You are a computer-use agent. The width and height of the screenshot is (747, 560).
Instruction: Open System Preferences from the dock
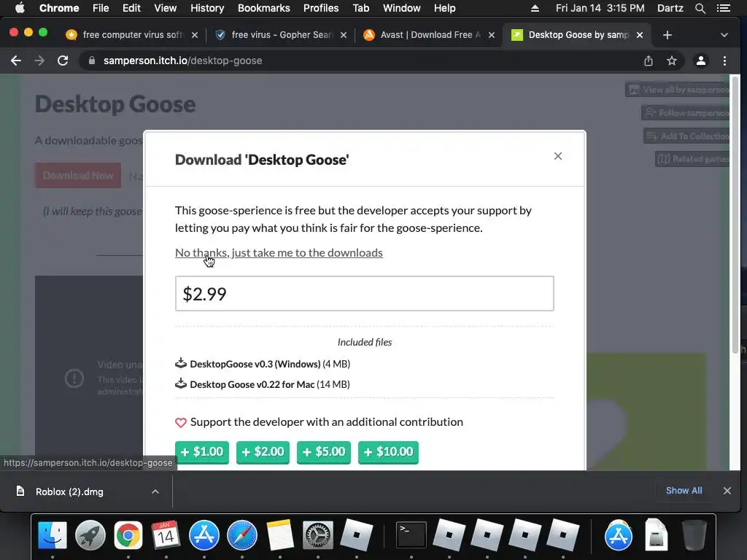(318, 535)
